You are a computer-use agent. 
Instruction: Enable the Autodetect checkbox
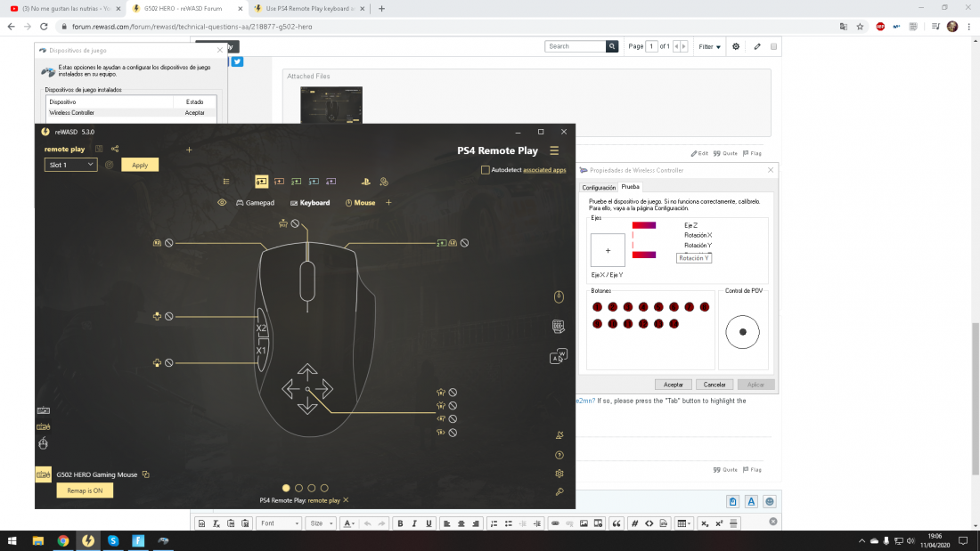tap(485, 169)
